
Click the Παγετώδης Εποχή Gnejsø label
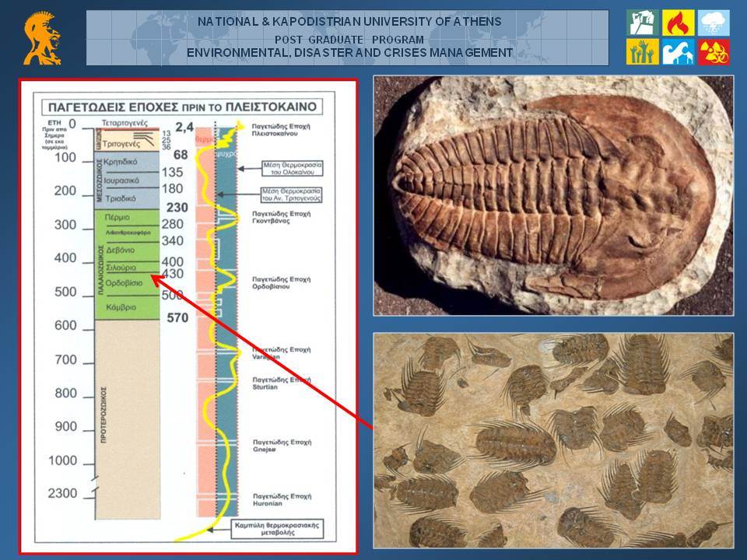(x=282, y=446)
